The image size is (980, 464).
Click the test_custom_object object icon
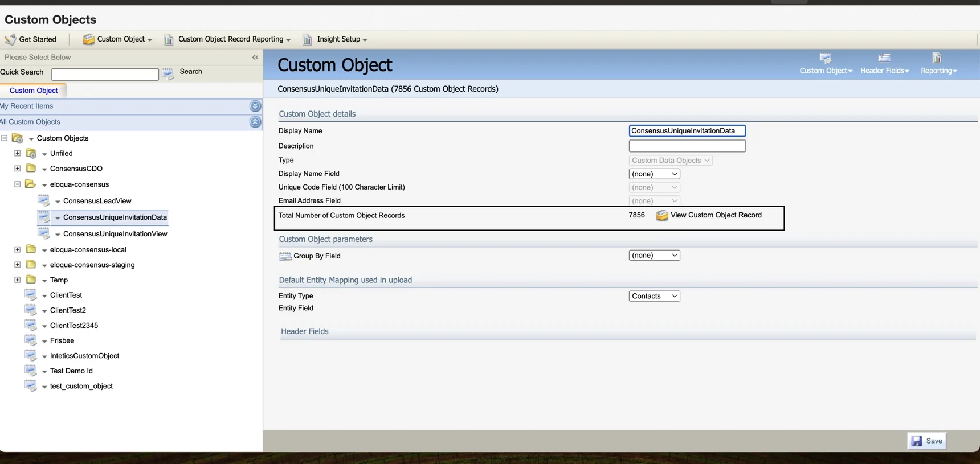(31, 385)
